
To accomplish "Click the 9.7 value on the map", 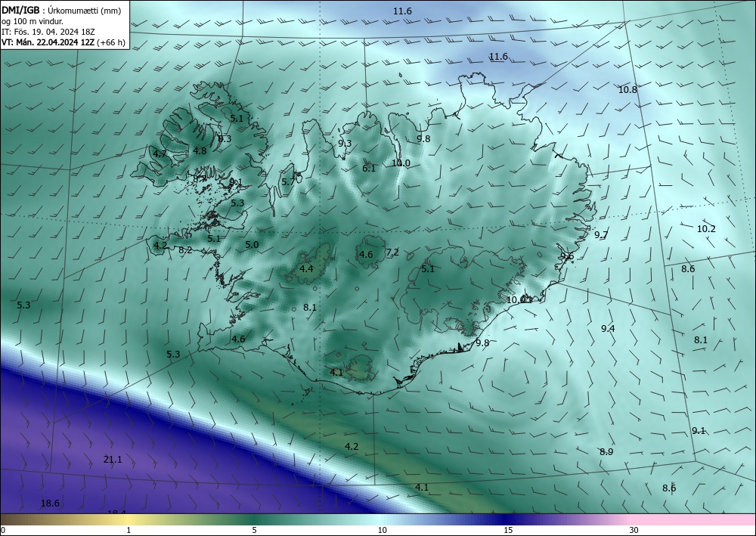I will 601,235.
